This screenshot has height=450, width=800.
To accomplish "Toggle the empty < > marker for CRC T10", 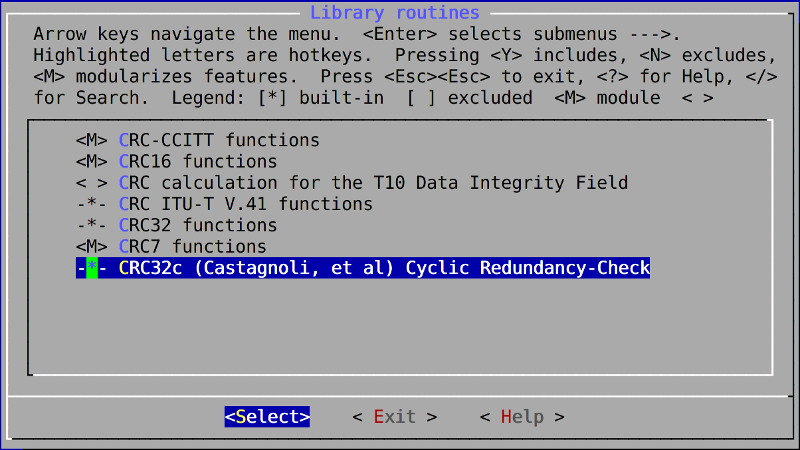I will [92, 183].
